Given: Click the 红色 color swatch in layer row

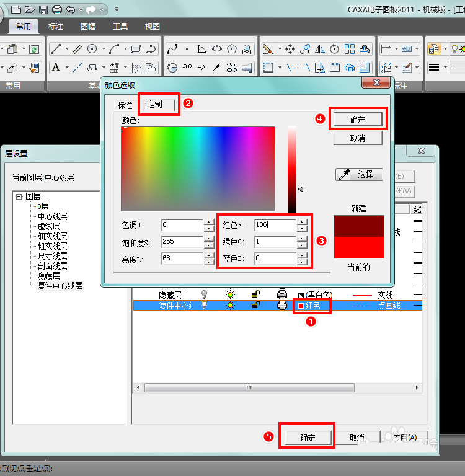Looking at the screenshot, I should (x=301, y=306).
